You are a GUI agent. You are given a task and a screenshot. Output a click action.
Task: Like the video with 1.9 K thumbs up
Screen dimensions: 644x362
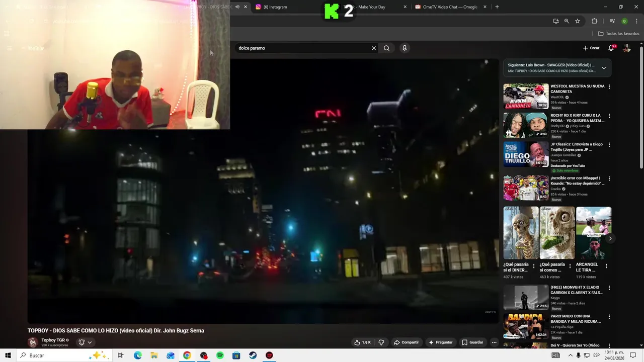coord(363,342)
